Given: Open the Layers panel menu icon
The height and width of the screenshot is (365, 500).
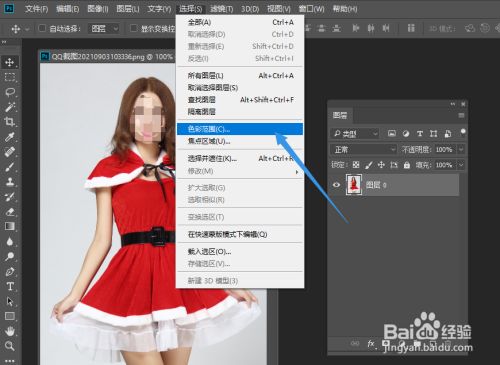Looking at the screenshot, I should tap(461, 115).
